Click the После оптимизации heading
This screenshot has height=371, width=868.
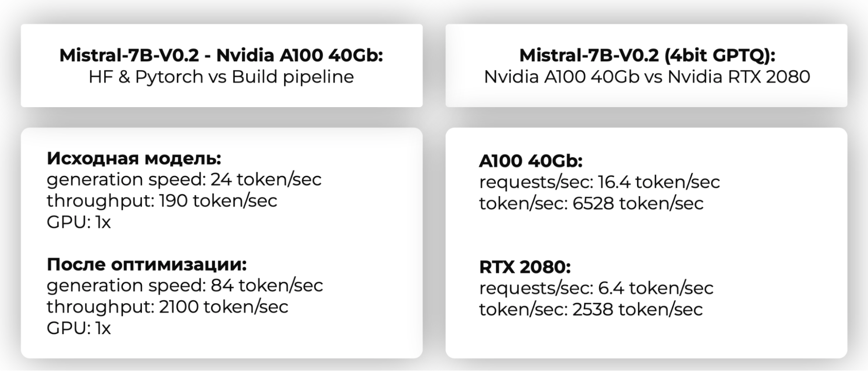(x=146, y=264)
